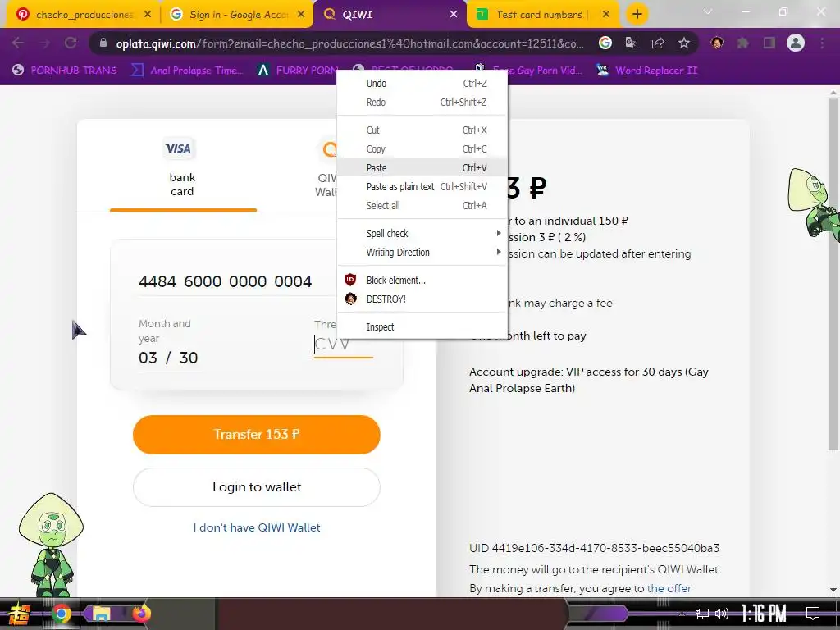Click the Account upgrade VIP access text
840x630 pixels.
pyautogui.click(x=589, y=380)
